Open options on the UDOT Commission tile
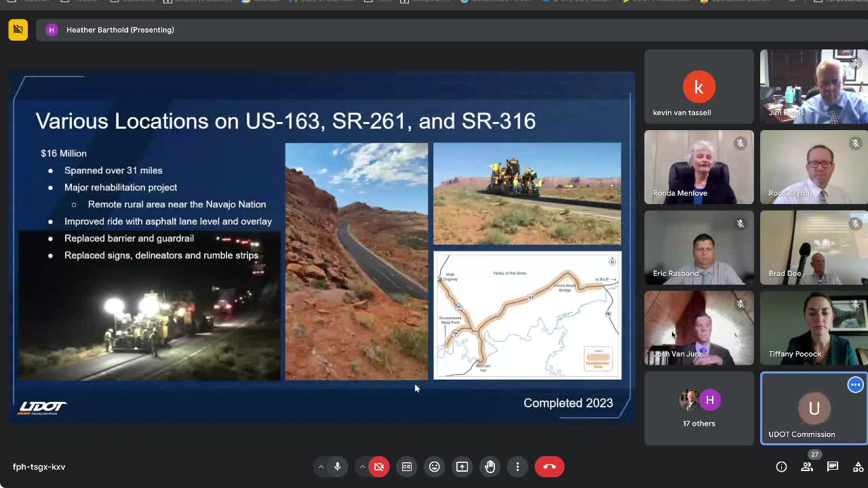 click(855, 384)
